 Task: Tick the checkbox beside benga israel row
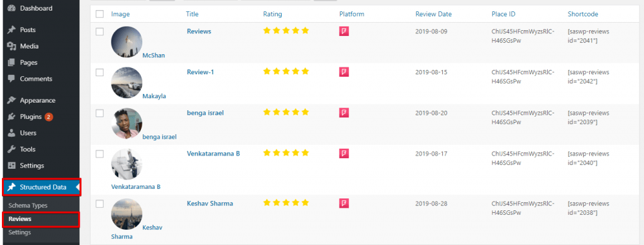pyautogui.click(x=99, y=113)
